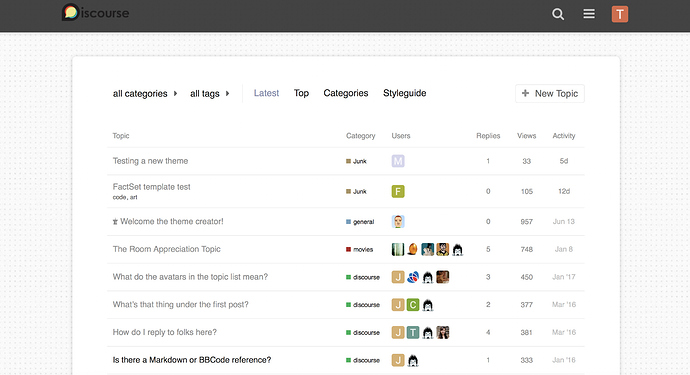Image resolution: width=690 pixels, height=375 pixels.
Task: Click the last avatar in The Room Appreciation row
Action: coord(458,250)
